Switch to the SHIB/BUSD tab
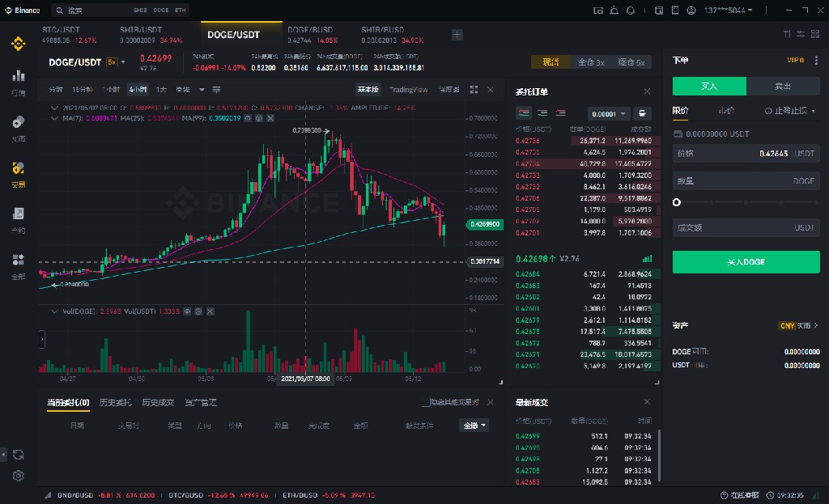This screenshot has height=504, width=829. click(392, 34)
